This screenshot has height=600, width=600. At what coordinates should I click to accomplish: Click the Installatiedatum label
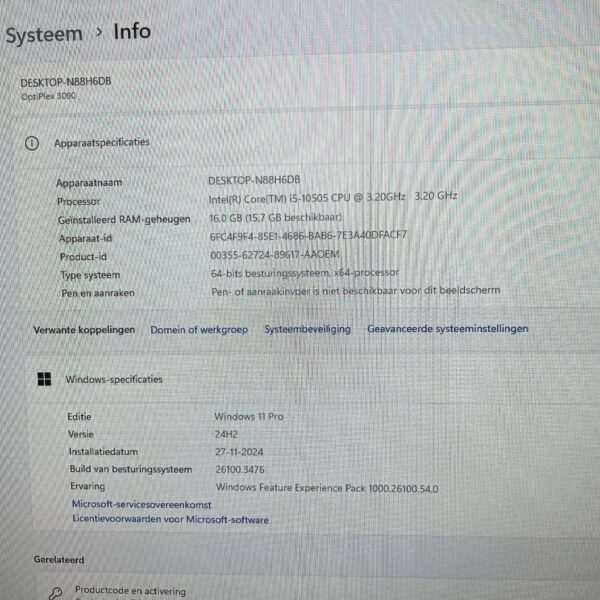(103, 452)
